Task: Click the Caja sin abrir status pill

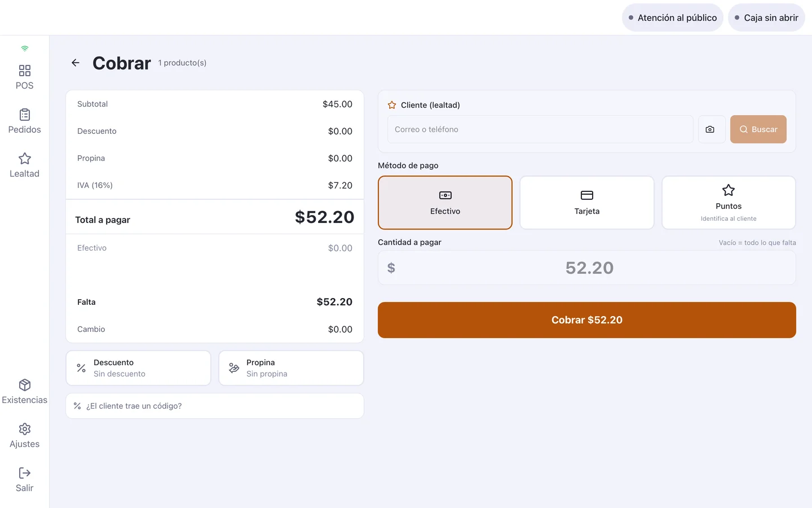Action: [x=766, y=18]
